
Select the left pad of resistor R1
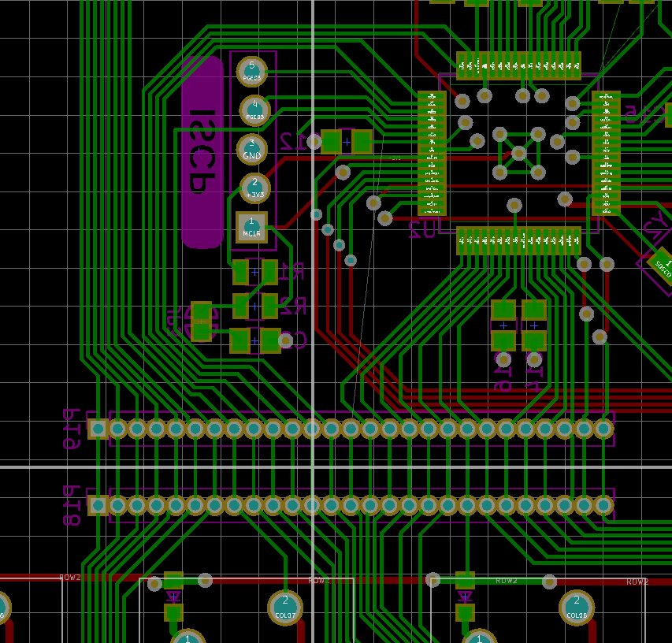(241, 273)
